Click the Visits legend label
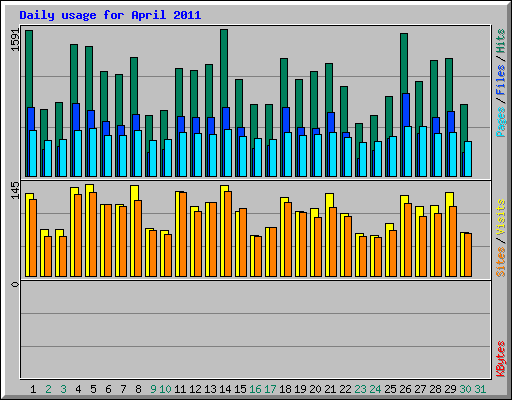Image resolution: width=512 pixels, height=400 pixels. click(501, 218)
